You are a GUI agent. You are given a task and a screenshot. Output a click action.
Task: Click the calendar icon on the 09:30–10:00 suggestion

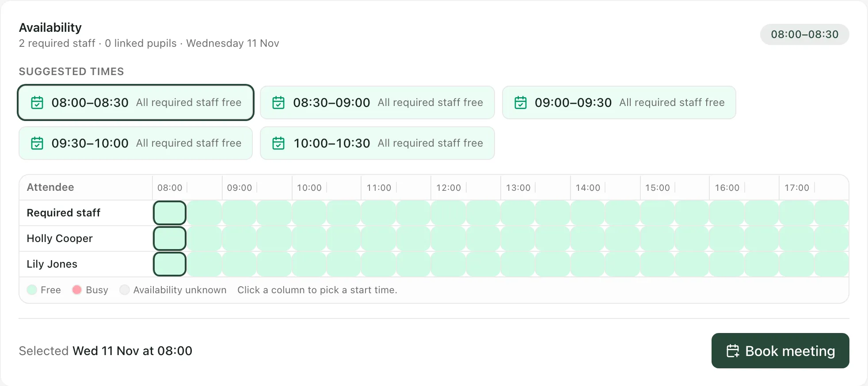37,143
